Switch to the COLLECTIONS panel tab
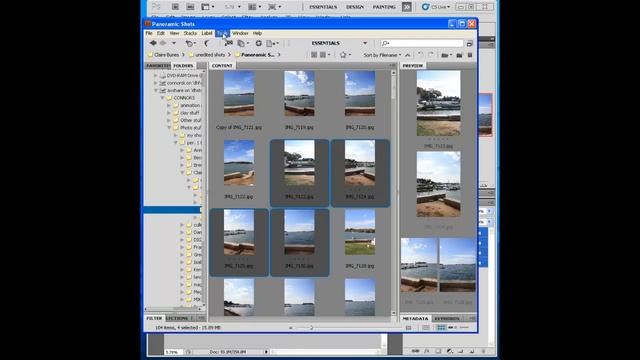Screen dimensions: 640x360 pyautogui.click(x=178, y=318)
